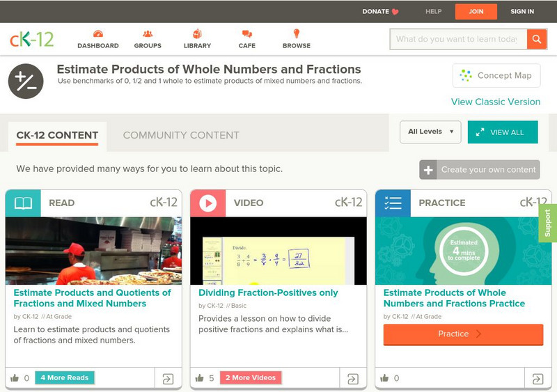The width and height of the screenshot is (557, 392).
Task: Open the All Levels dropdown
Action: [x=430, y=132]
